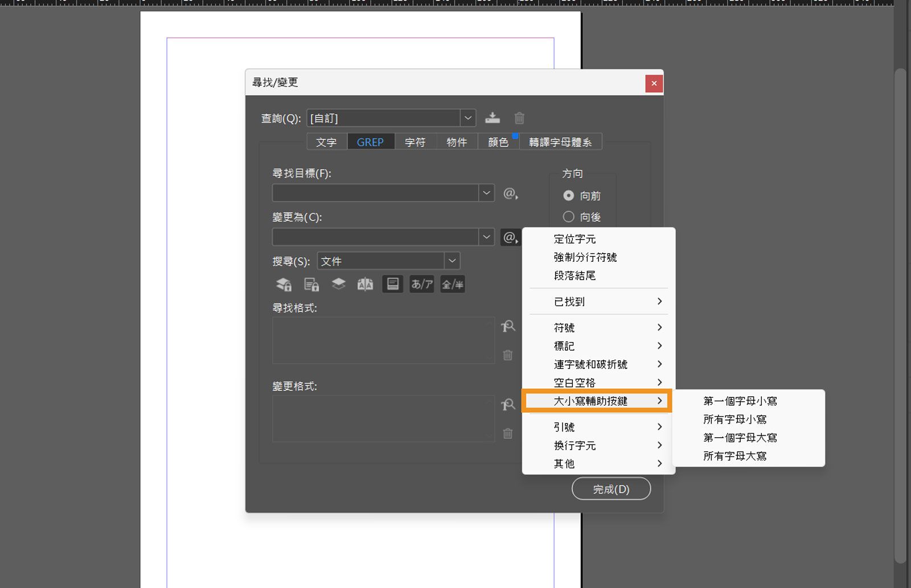
Task: Select the 向前 direction radio button
Action: point(568,195)
